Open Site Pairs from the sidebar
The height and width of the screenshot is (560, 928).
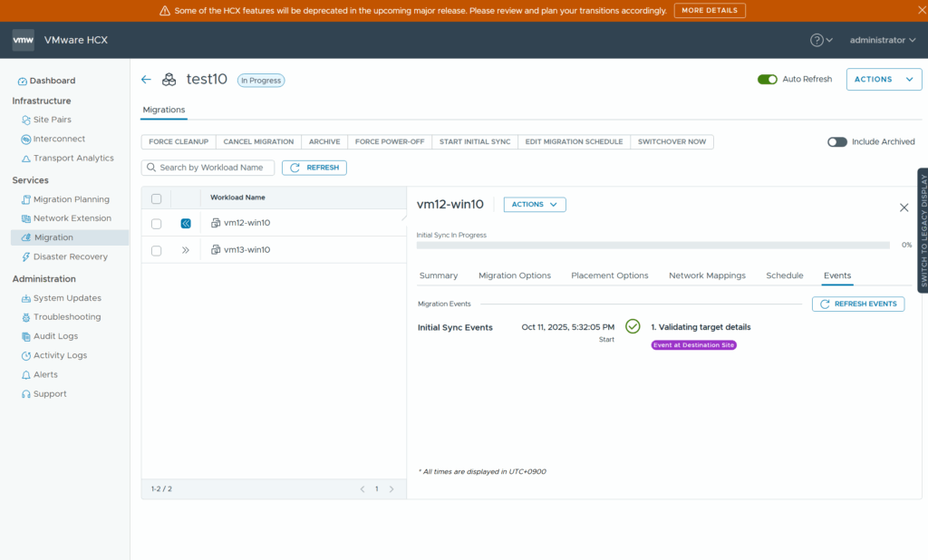(x=52, y=120)
